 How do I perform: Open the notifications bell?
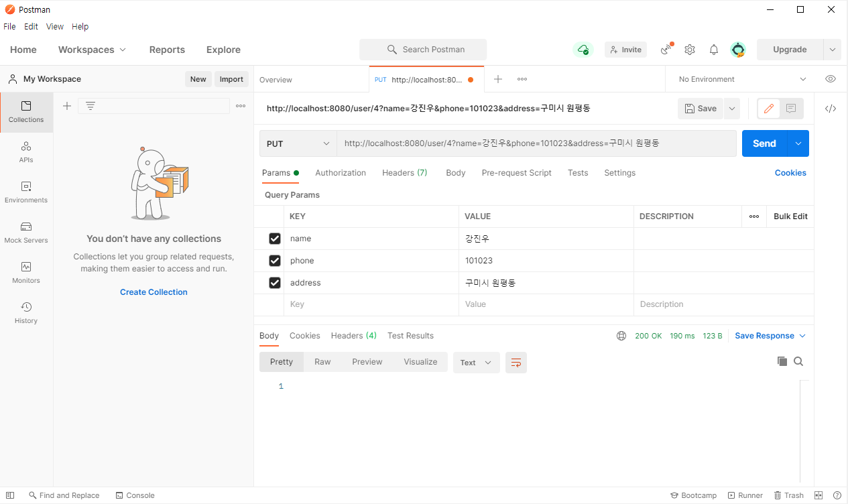coord(714,50)
